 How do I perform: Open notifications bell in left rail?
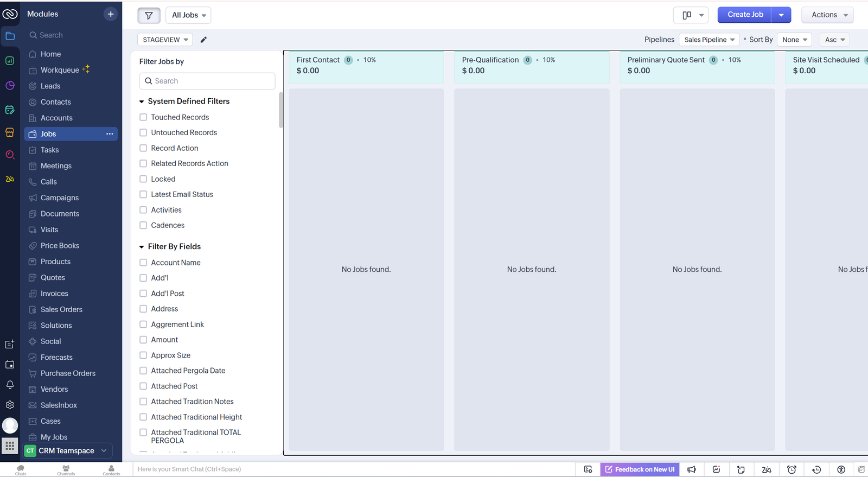pyautogui.click(x=10, y=385)
